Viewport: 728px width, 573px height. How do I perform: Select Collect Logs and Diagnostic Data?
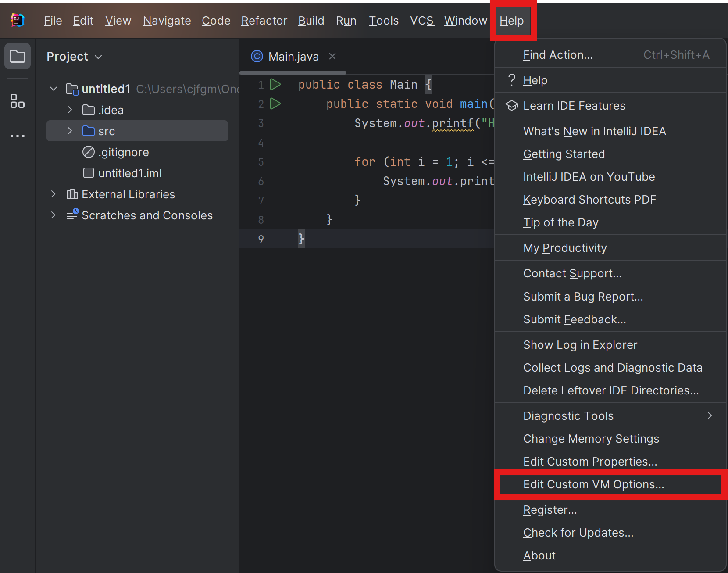(610, 368)
